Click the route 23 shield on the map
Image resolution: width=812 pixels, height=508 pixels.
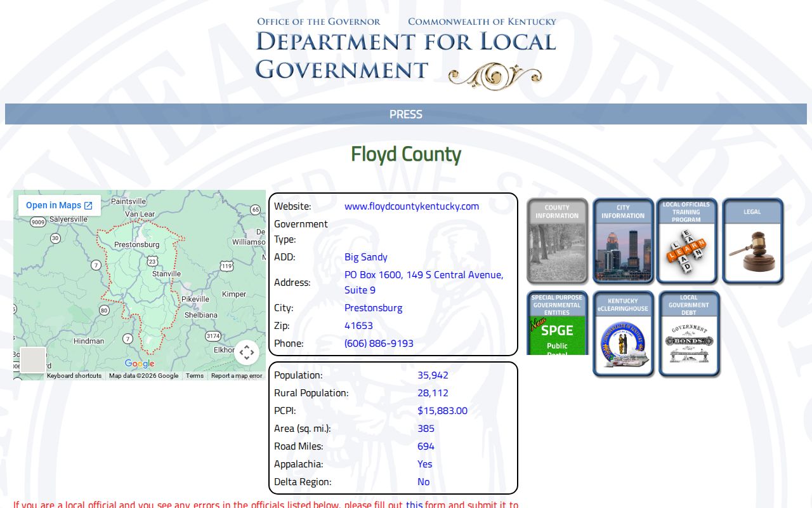coord(152,262)
